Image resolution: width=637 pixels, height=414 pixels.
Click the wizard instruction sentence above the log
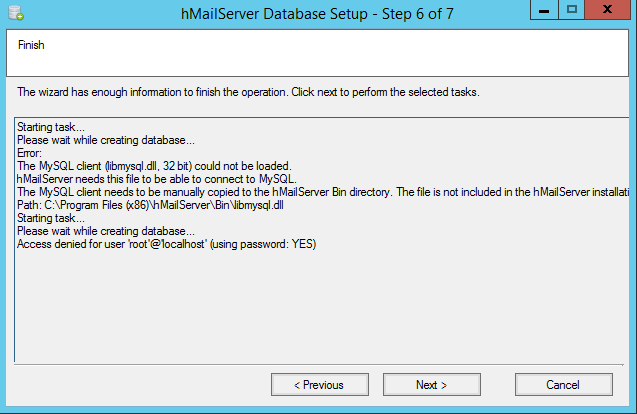tap(248, 92)
